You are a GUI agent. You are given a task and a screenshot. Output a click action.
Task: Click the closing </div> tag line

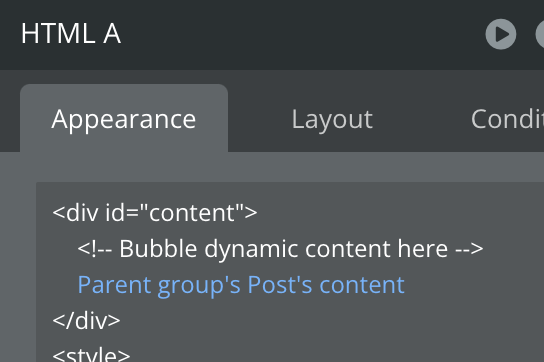point(86,321)
